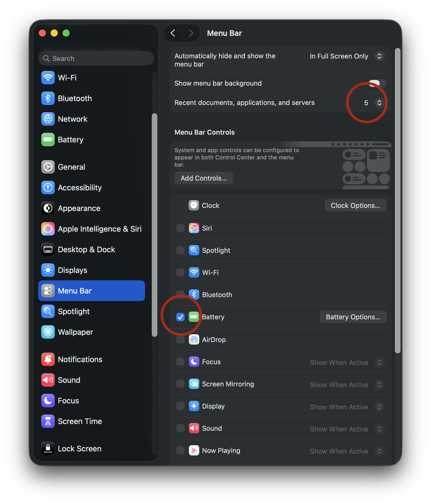Click the Displays sun icon in the sidebar
Image resolution: width=431 pixels, height=504 pixels.
[48, 270]
